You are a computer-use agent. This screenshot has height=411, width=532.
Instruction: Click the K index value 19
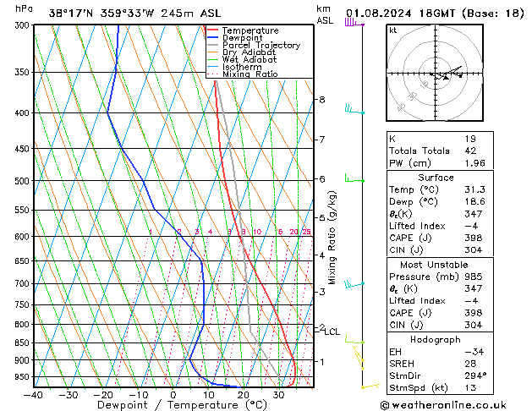(x=470, y=139)
